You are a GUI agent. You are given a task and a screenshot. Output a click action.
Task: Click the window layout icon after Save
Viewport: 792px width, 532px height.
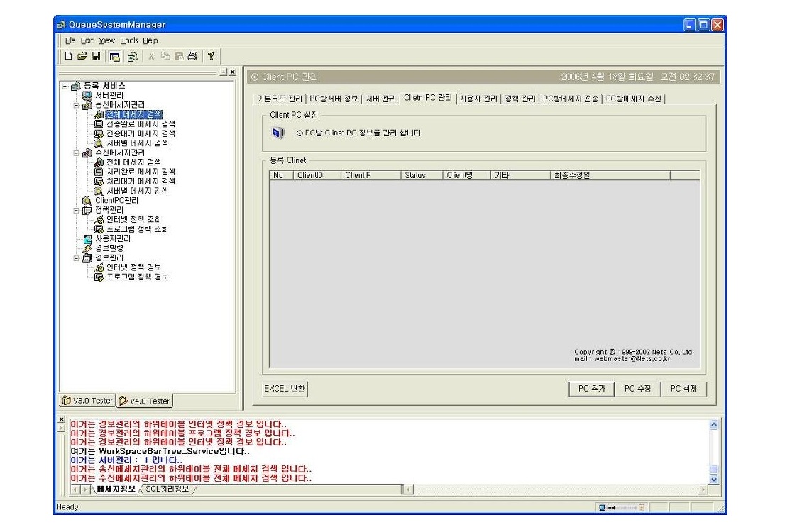115,57
